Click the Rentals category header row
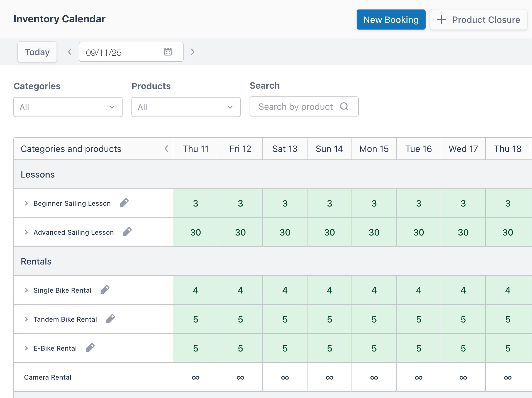 (273, 261)
